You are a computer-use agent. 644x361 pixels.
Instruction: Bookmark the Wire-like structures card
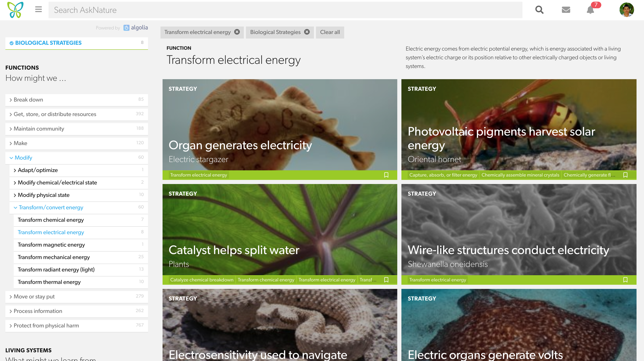625,280
